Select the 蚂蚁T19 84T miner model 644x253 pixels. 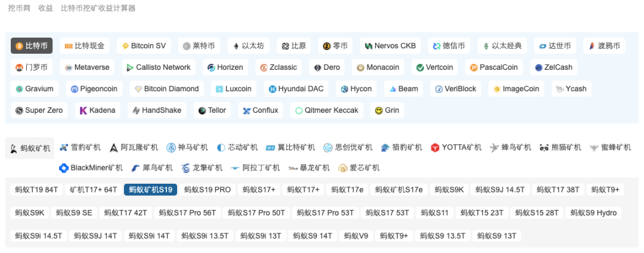click(36, 189)
